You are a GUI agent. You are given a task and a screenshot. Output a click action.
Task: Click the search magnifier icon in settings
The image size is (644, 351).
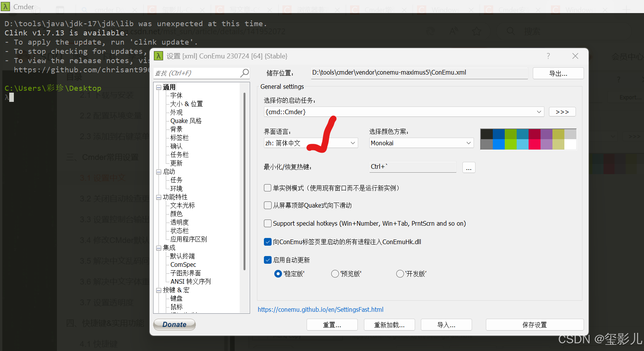[245, 73]
